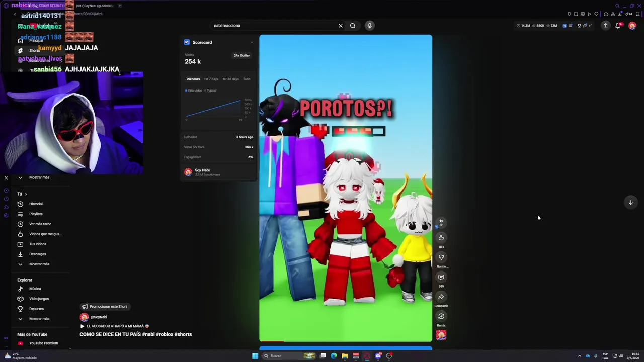Click the browser pin icon
This screenshot has height=362, width=644.
[569, 14]
